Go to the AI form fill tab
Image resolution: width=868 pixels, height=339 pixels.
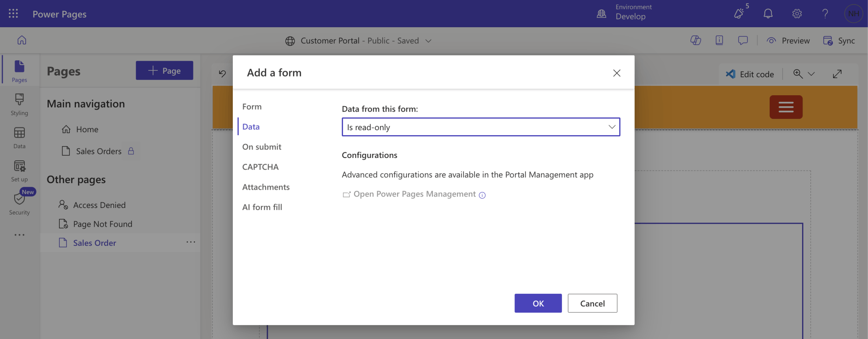click(262, 207)
